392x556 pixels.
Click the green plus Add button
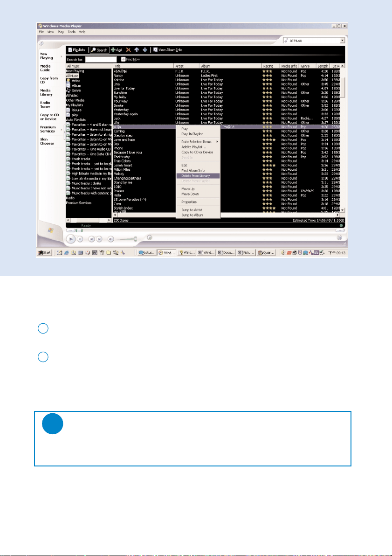(117, 50)
